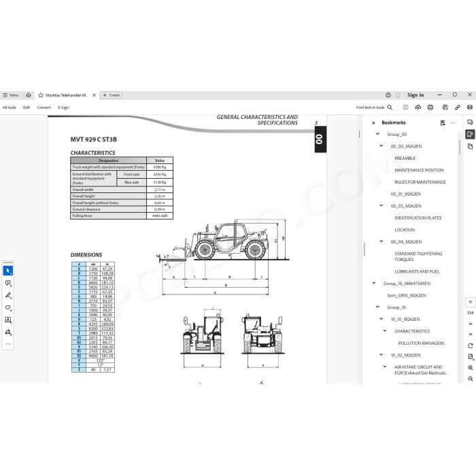Screen dimensions: 476x476
Task: Send the file by email using the envelope icon
Action: point(470,107)
